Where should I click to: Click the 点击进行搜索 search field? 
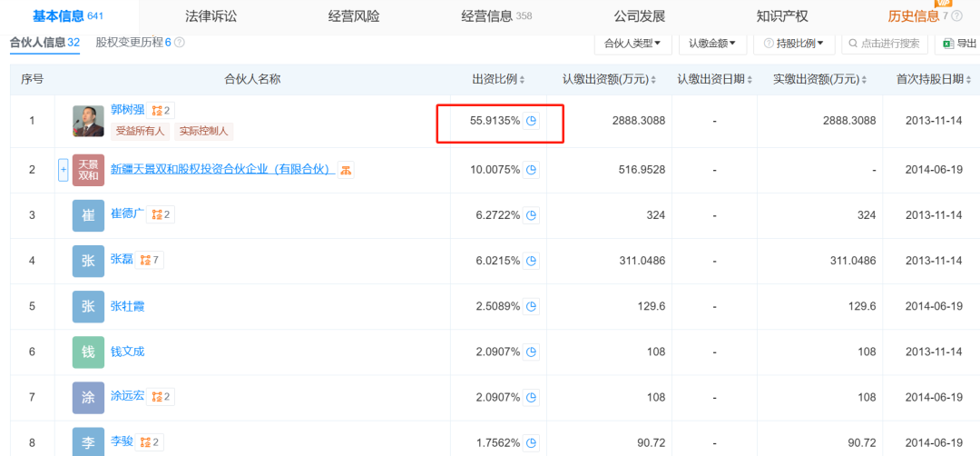(884, 43)
